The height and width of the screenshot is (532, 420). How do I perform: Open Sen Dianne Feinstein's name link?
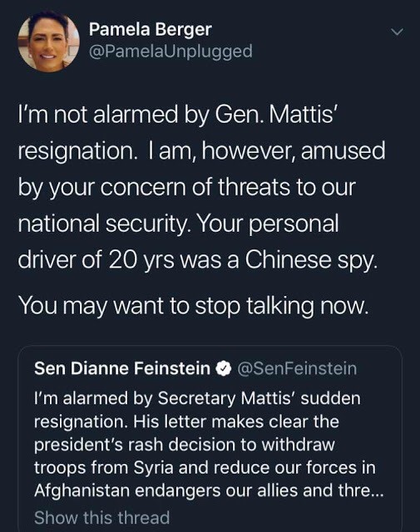(x=122, y=368)
